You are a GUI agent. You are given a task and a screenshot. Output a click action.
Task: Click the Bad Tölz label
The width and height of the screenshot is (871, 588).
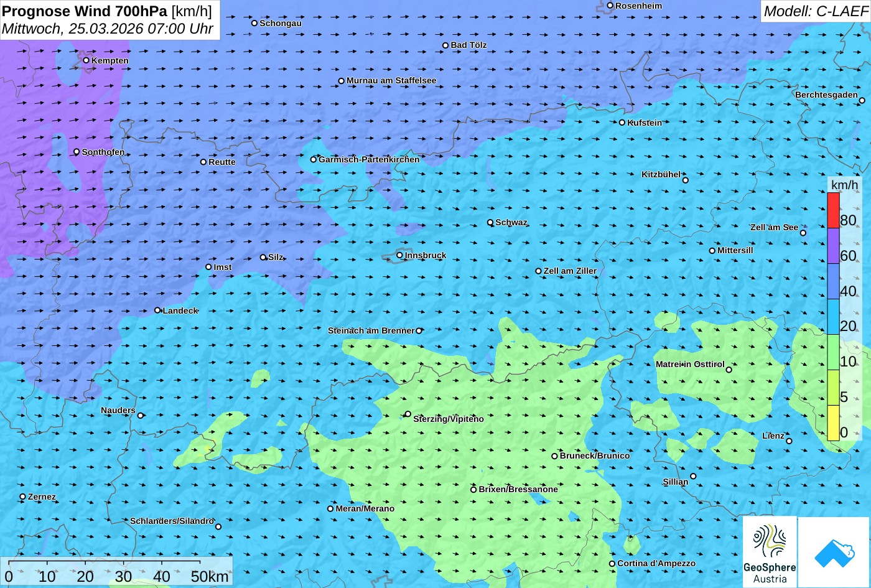(x=468, y=45)
